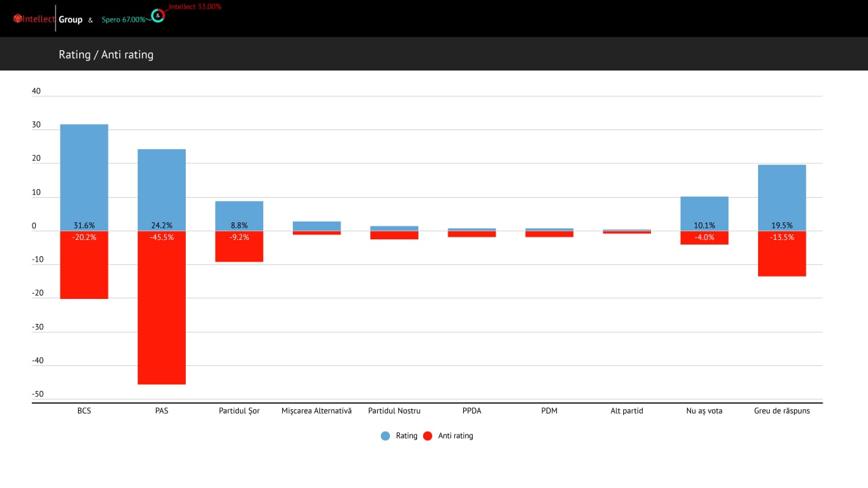Click the Partidul Nostru axis label
The width and height of the screenshot is (868, 488).
tap(394, 411)
